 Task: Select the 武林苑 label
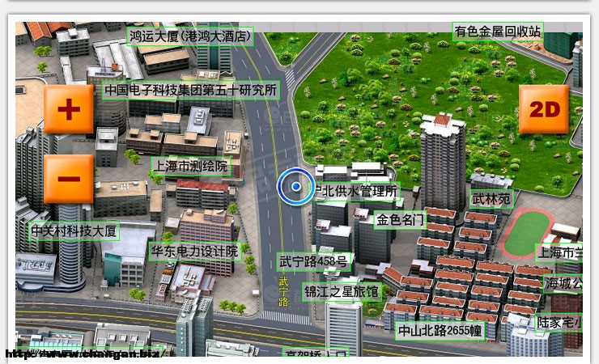click(x=491, y=199)
